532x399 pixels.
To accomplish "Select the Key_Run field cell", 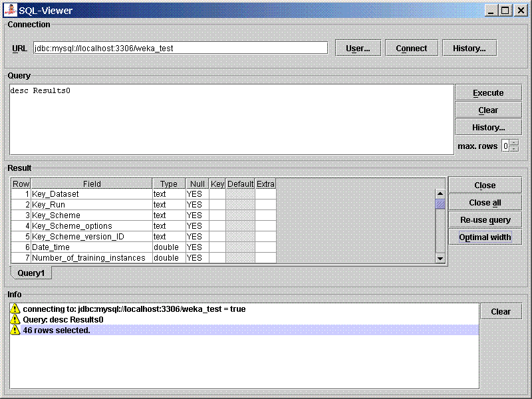I will (x=92, y=205).
